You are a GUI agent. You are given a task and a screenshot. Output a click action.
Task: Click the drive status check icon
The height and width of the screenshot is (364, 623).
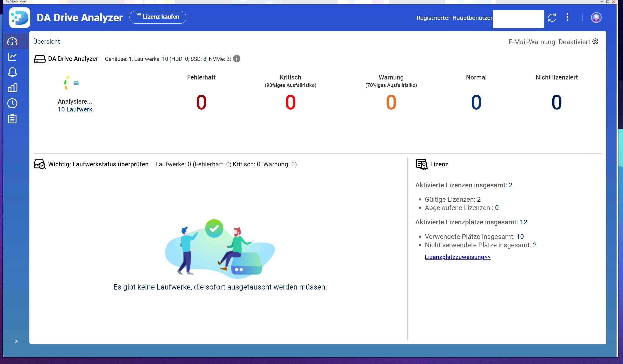coord(40,164)
